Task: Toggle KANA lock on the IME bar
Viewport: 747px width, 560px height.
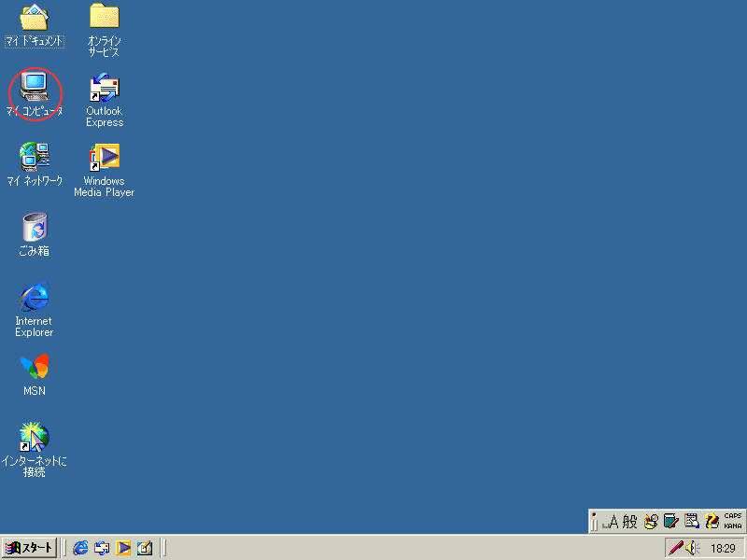Action: coord(733,526)
